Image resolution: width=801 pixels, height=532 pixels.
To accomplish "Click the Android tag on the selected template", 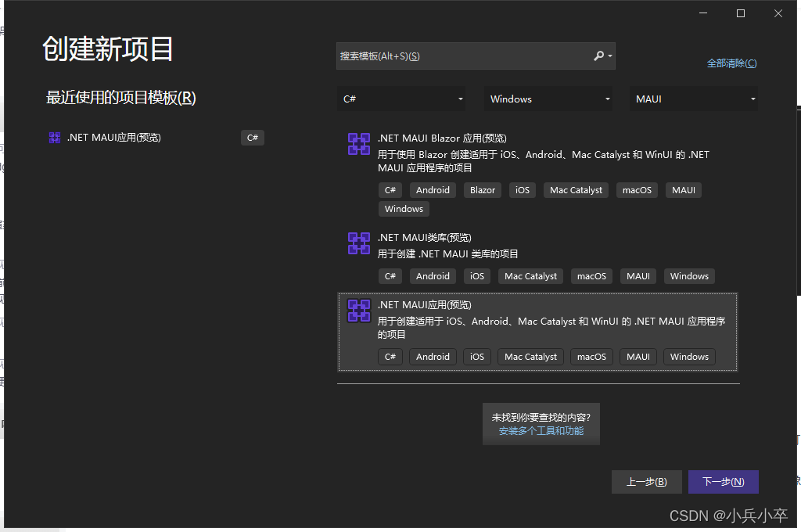I will [x=433, y=356].
